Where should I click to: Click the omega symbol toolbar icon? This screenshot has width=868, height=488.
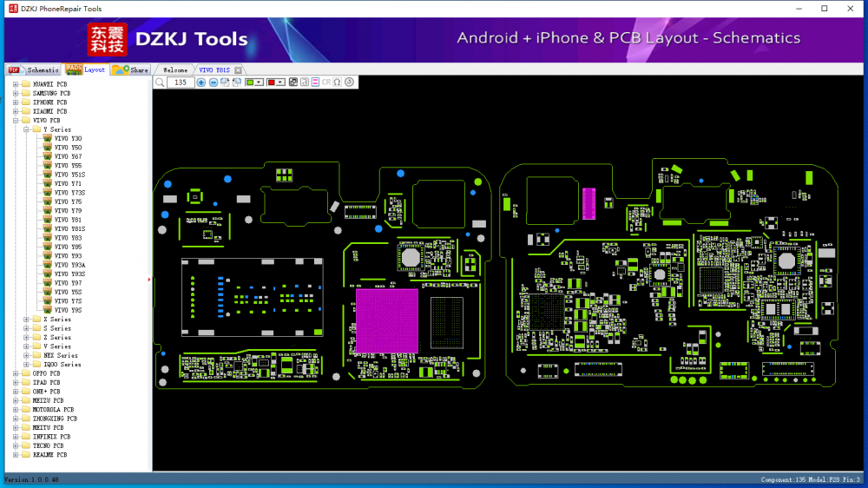click(x=337, y=82)
